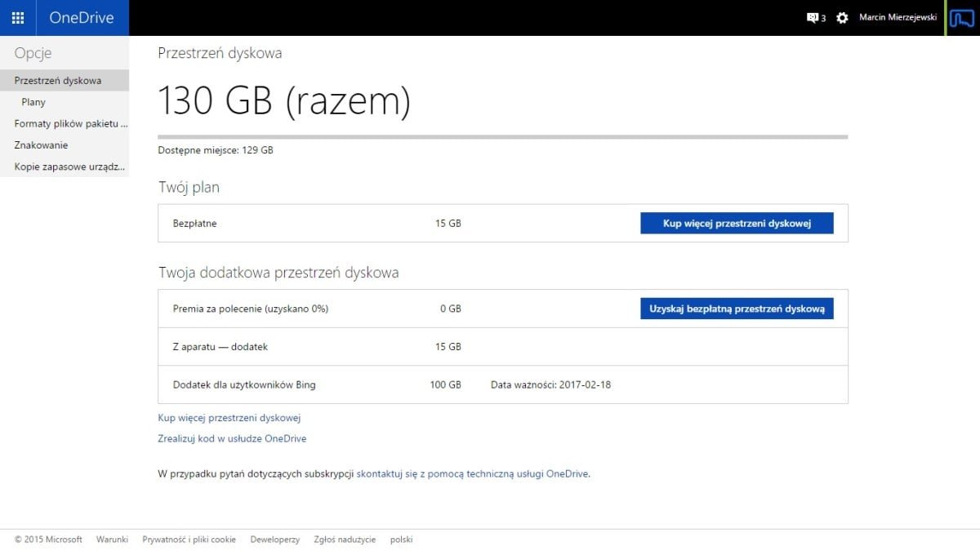This screenshot has height=551, width=980.
Task: Click Kup więcej przestrzeni dyskowej button
Action: pyautogui.click(x=737, y=224)
